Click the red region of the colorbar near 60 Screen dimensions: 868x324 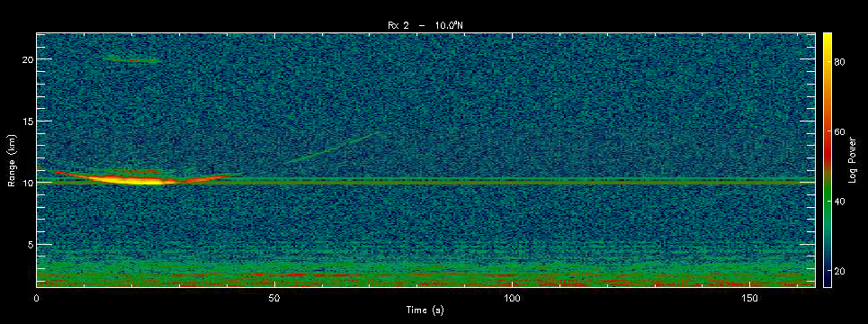827,133
